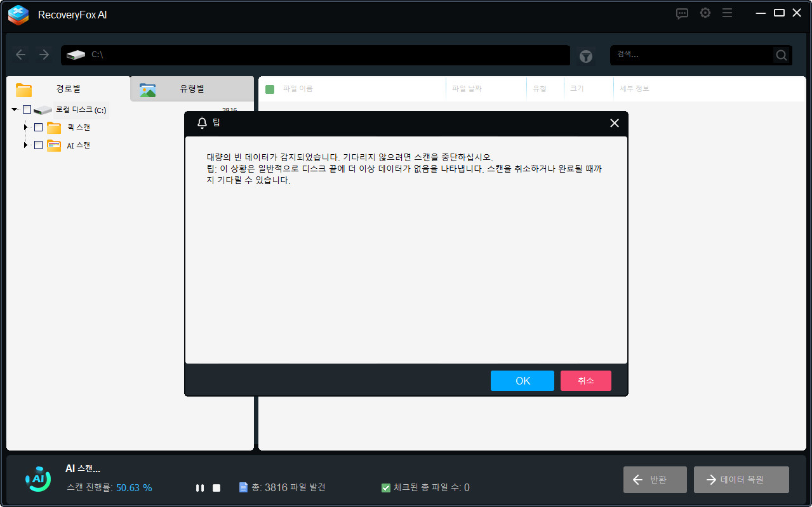Switch to the 유형별 tab
812x507 pixels.
pos(192,89)
